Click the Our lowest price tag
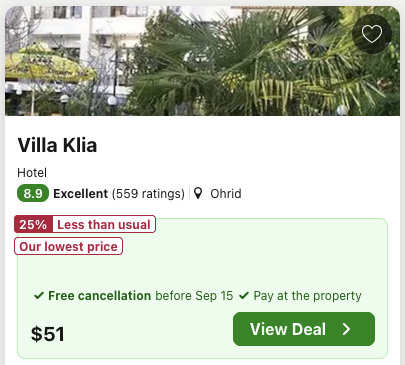This screenshot has width=405, height=365. coord(68,246)
